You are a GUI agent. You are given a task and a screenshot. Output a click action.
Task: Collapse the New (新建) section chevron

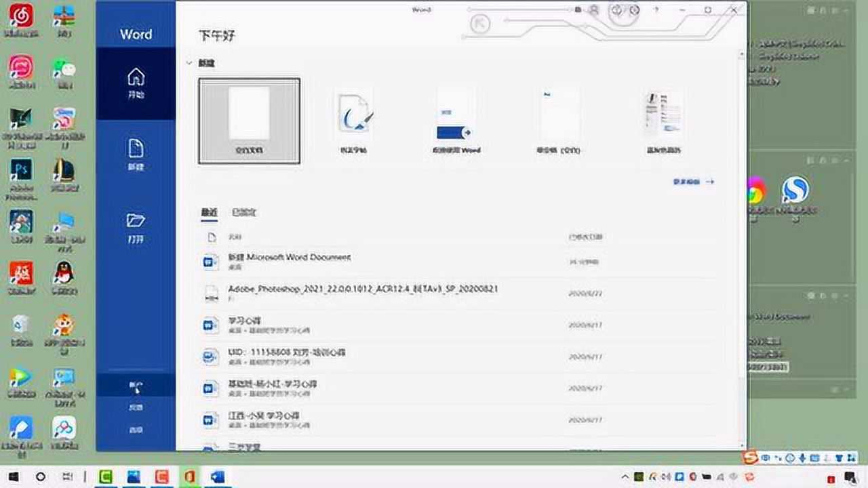(x=189, y=63)
